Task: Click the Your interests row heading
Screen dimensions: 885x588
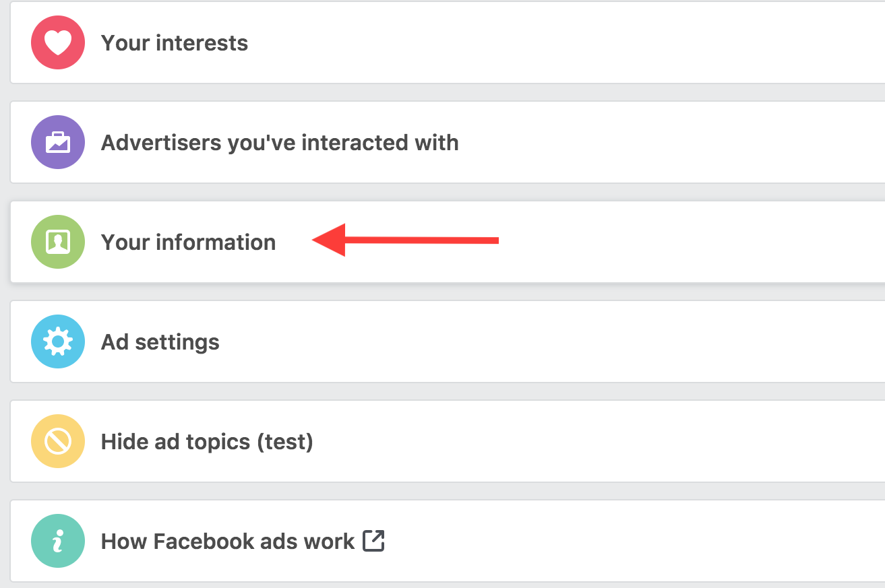Action: click(x=175, y=42)
